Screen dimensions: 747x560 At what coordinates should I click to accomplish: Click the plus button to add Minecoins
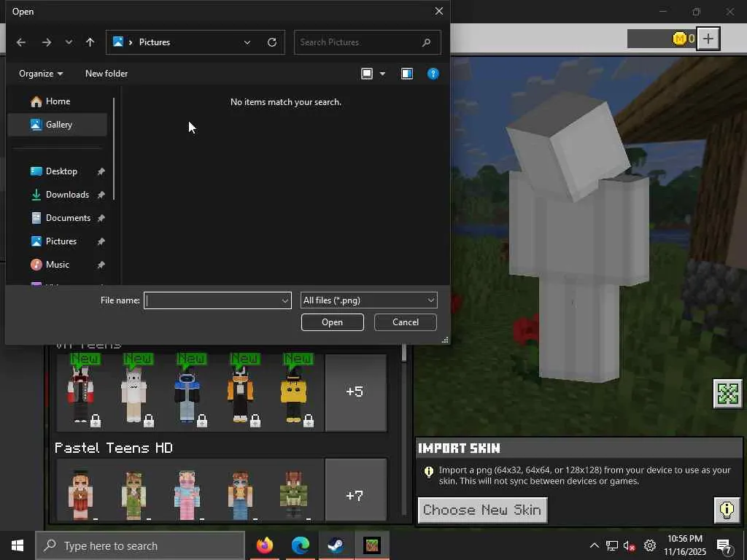pos(708,39)
